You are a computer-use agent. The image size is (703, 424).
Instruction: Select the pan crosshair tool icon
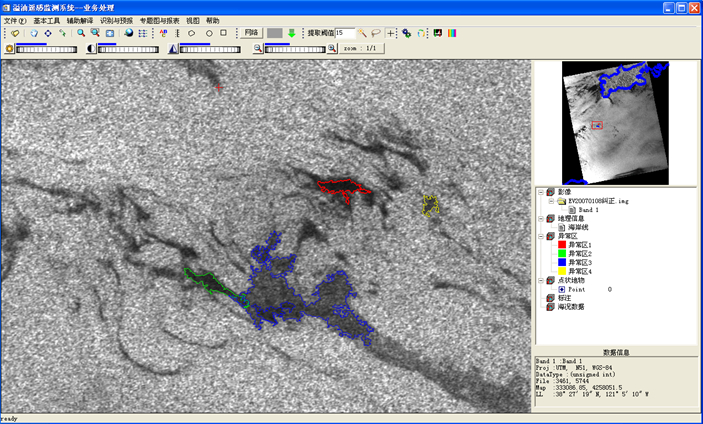click(47, 33)
